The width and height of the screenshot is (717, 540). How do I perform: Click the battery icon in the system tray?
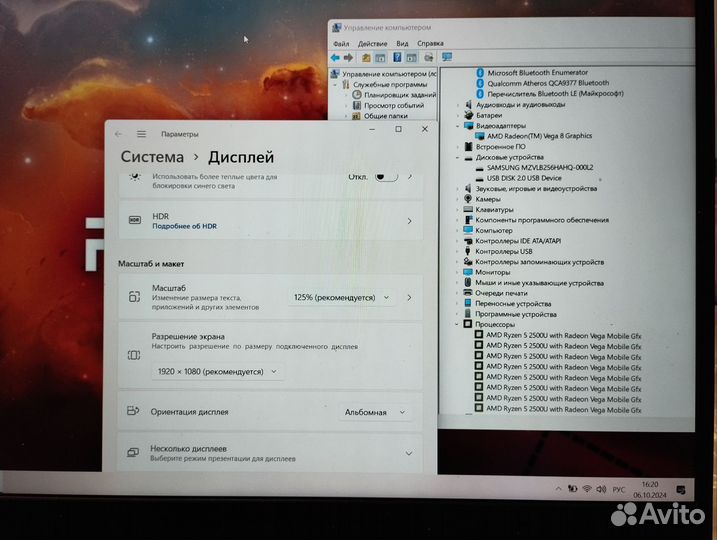(x=573, y=489)
